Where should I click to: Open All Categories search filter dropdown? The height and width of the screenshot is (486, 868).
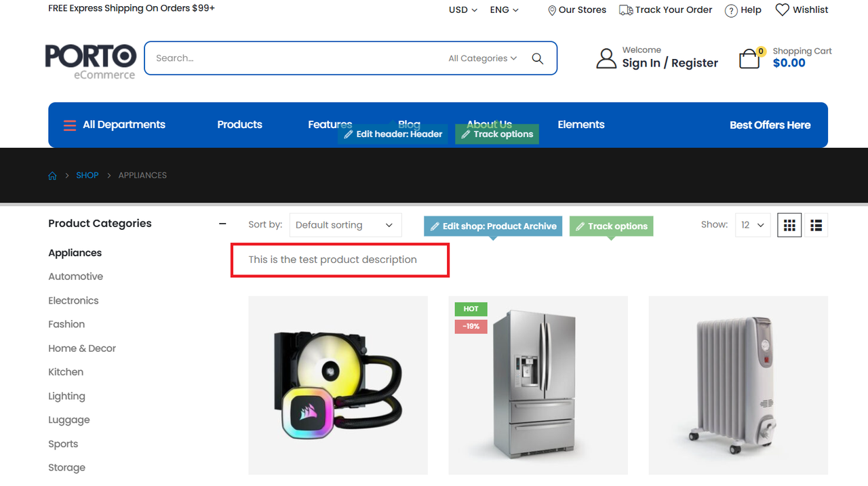click(x=482, y=58)
